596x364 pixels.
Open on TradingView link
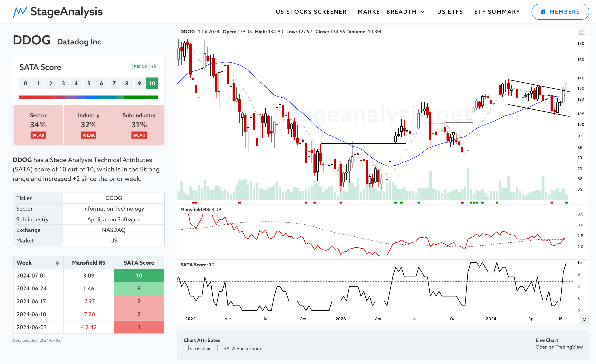click(559, 347)
